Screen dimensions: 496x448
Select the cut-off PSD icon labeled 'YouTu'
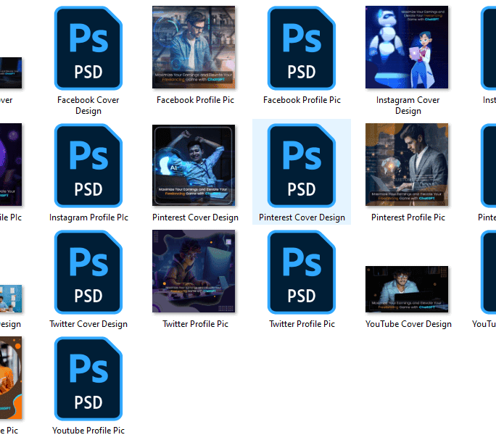click(x=488, y=272)
